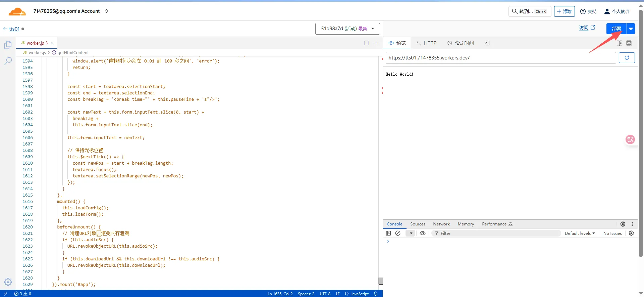
Task: Click the split editor layout icon
Action: 367,43
